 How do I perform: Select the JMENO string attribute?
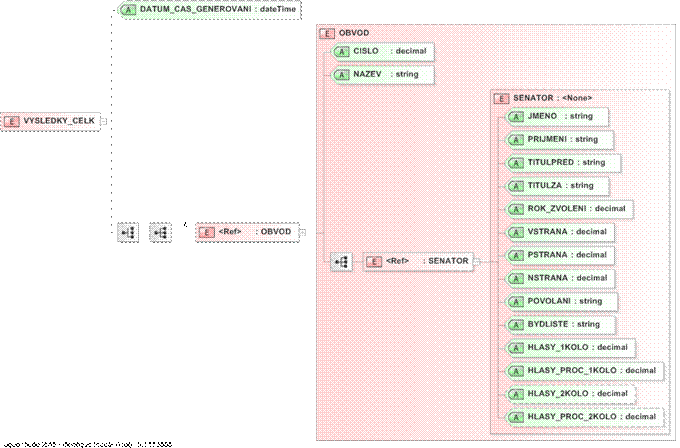[558, 117]
